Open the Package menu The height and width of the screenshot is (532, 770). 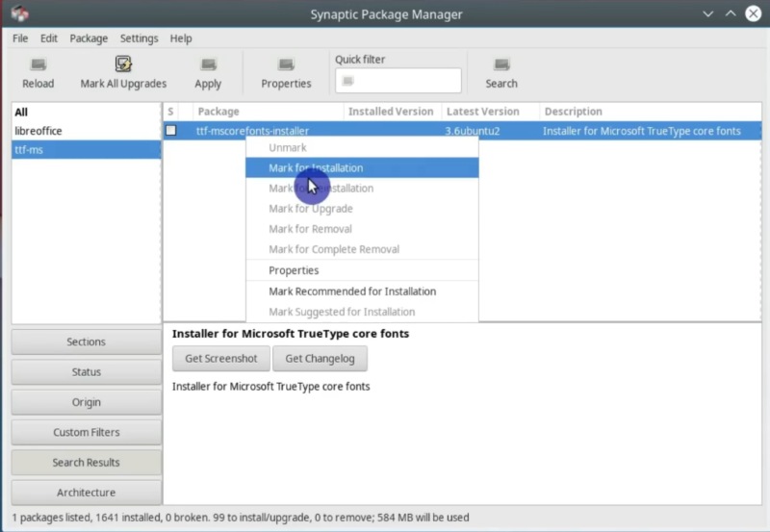point(89,38)
